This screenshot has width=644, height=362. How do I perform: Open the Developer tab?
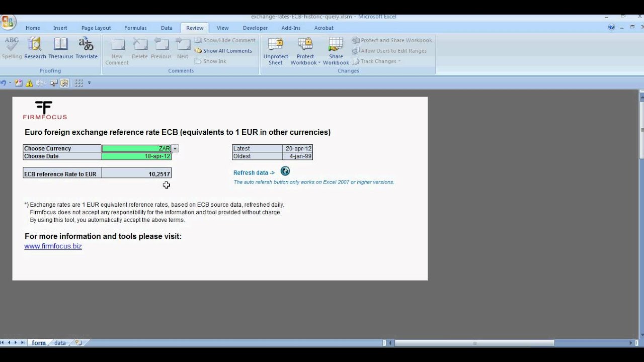(255, 28)
